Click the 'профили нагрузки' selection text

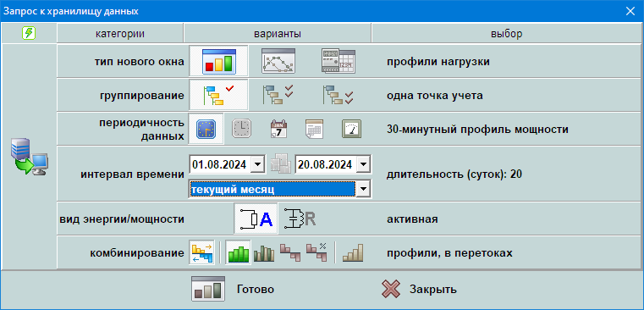pyautogui.click(x=438, y=62)
